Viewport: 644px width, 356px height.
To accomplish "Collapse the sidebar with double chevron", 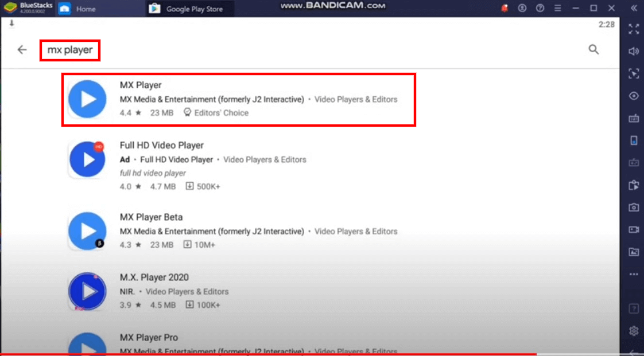I will click(634, 8).
